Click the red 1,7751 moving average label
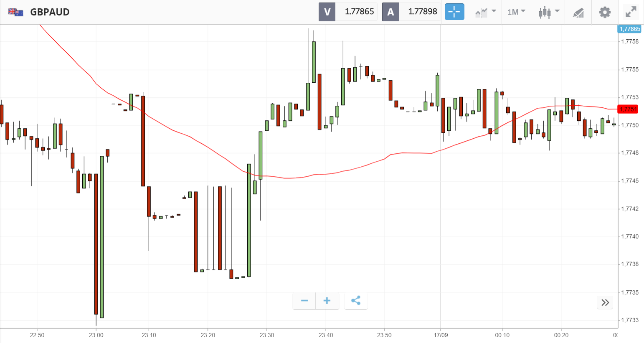The image size is (644, 343). 628,109
